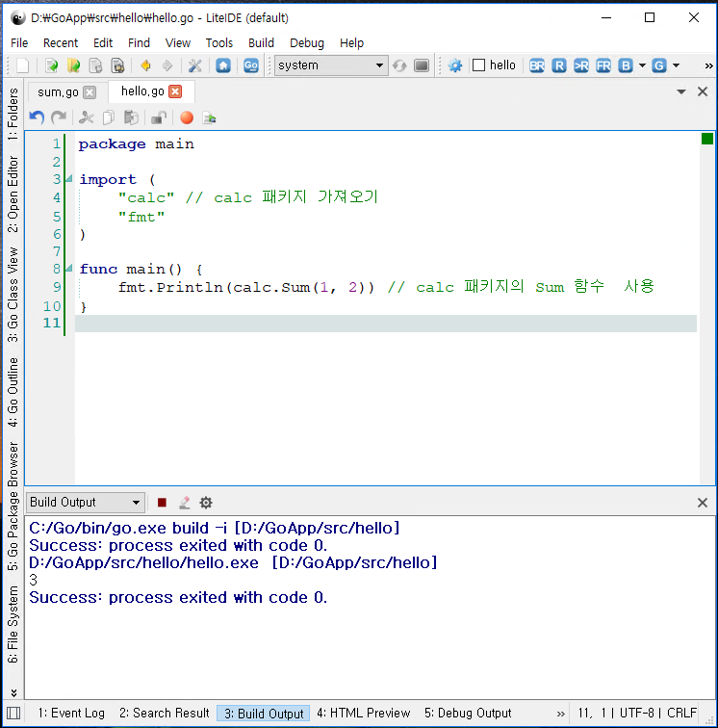
Task: Open the Build menu
Action: click(261, 42)
